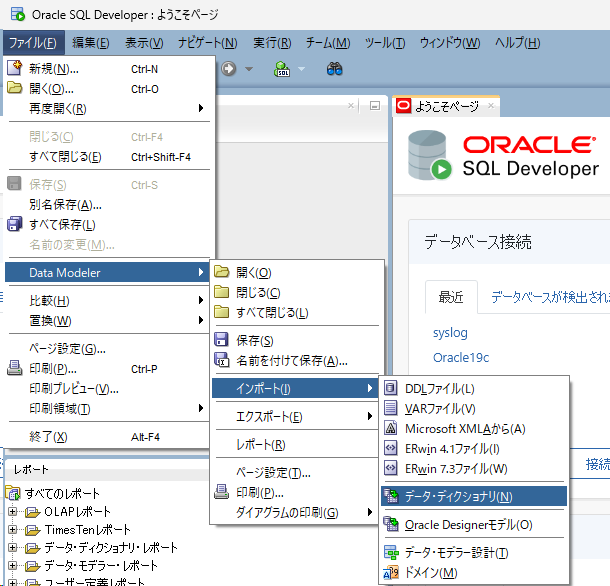Open the 実行(R) menu
610x586 pixels.
pos(272,42)
